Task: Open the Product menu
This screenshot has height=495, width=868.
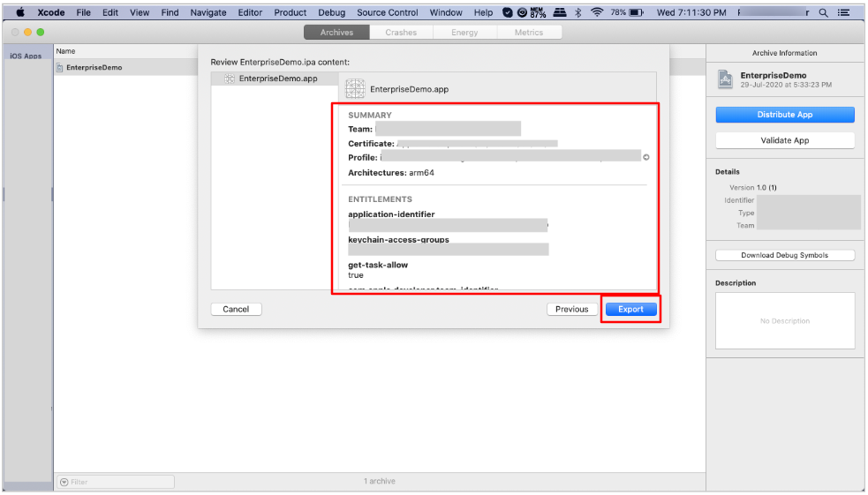Action: [x=291, y=12]
